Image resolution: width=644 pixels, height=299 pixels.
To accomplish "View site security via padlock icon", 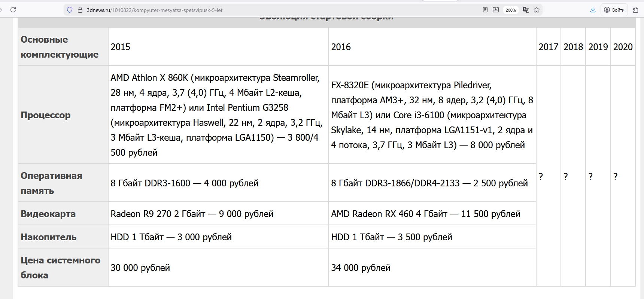I will coord(80,10).
